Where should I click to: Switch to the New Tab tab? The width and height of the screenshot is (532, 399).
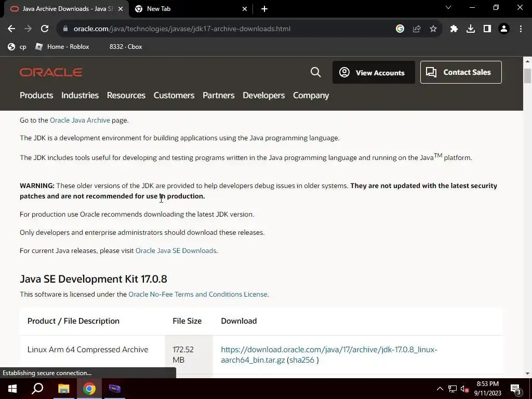(190, 9)
